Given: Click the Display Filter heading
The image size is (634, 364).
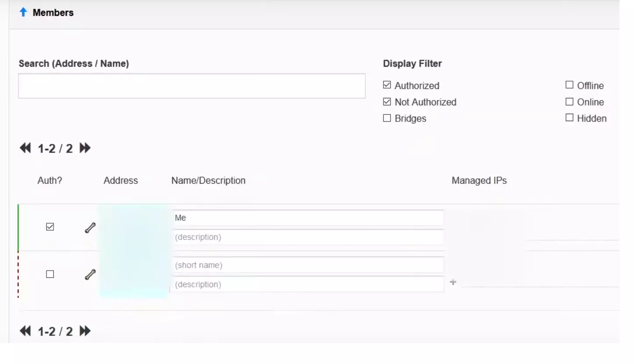Looking at the screenshot, I should 412,64.
